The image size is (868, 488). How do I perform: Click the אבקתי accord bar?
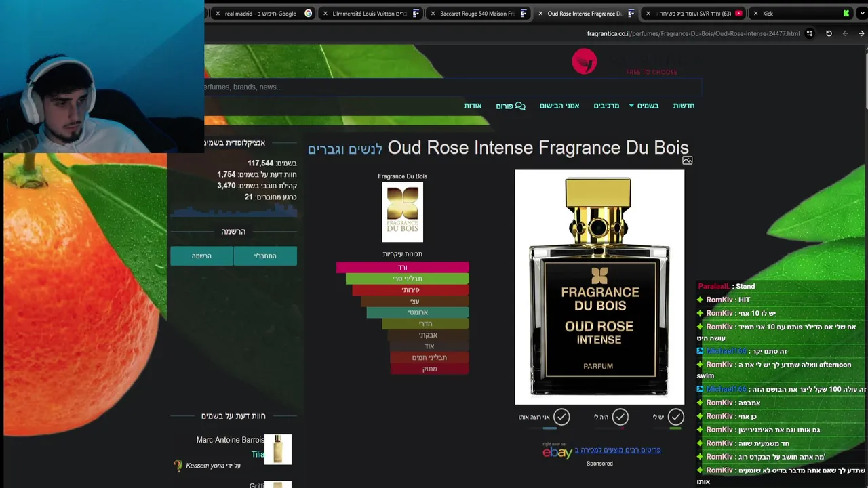coord(428,335)
